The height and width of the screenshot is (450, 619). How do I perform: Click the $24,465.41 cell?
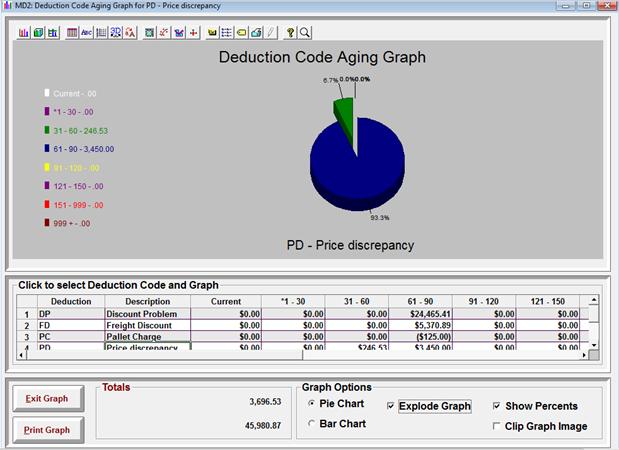(420, 314)
